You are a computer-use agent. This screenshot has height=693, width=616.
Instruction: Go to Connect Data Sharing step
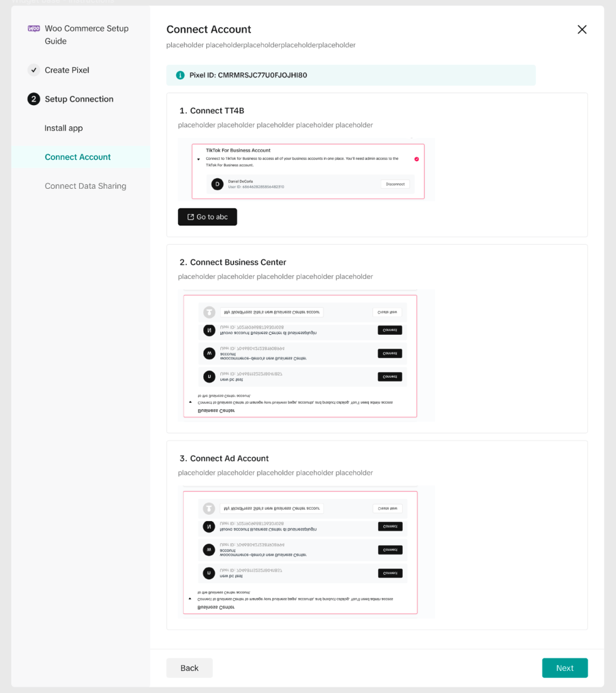click(x=86, y=186)
